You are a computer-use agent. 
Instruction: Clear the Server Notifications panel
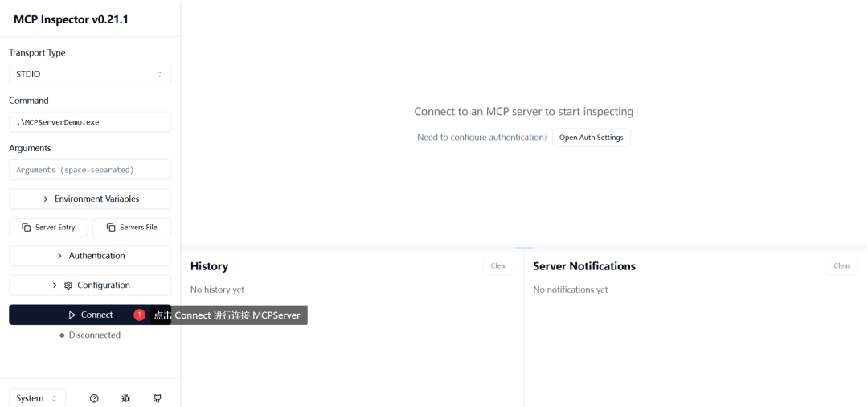pos(842,265)
